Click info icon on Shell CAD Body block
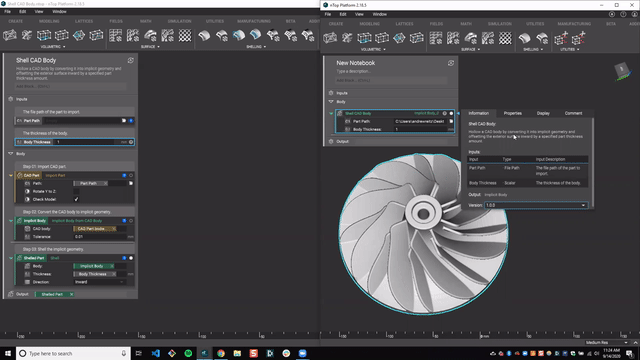Image resolution: width=640 pixels, height=360 pixels. pyautogui.click(x=444, y=113)
